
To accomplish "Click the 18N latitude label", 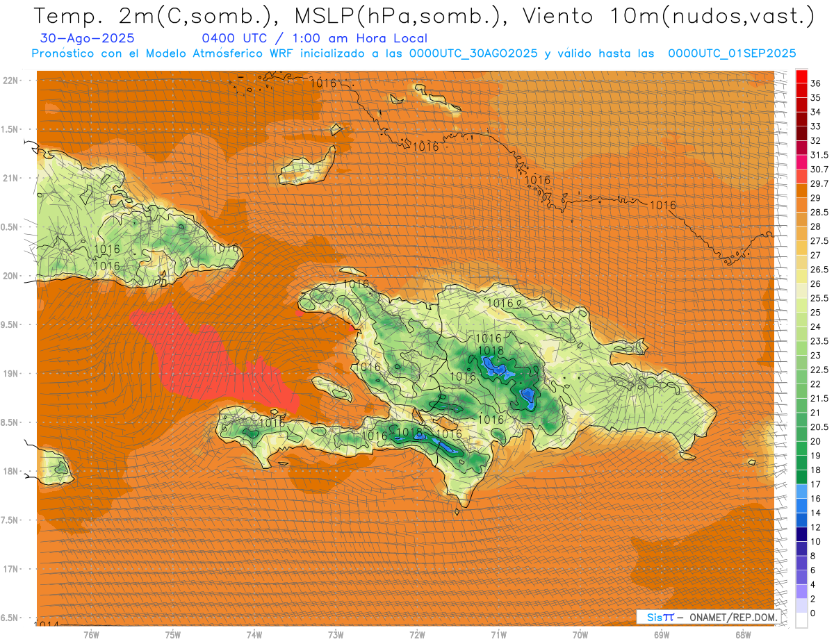I will tap(11, 471).
